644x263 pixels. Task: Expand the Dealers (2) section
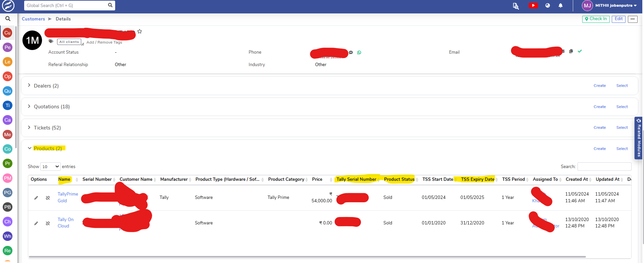coord(29,86)
